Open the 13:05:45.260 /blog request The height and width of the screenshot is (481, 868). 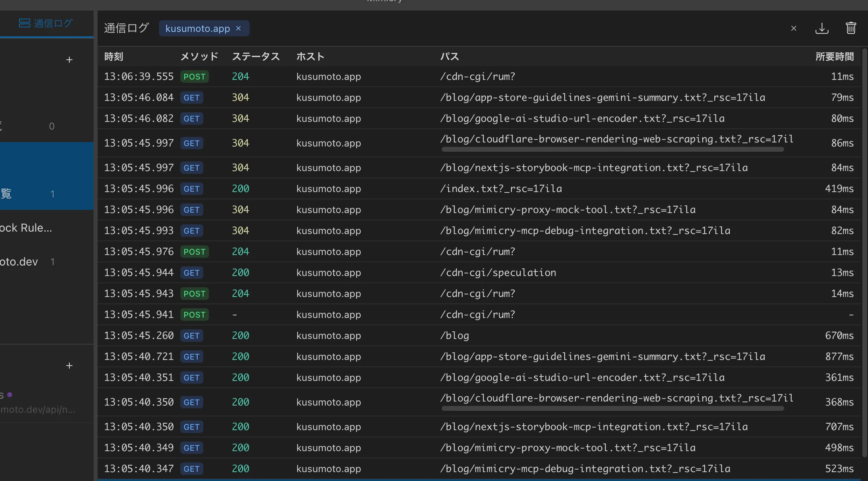click(479, 336)
